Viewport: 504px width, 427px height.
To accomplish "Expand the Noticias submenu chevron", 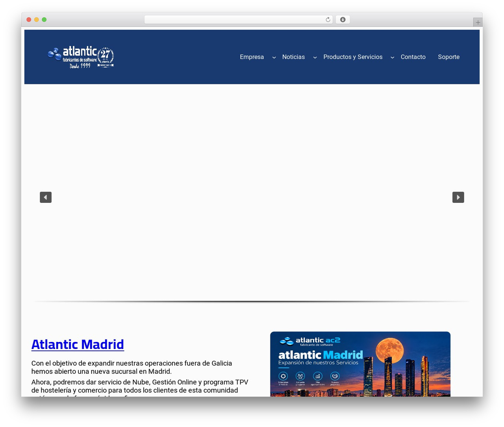I will click(315, 58).
